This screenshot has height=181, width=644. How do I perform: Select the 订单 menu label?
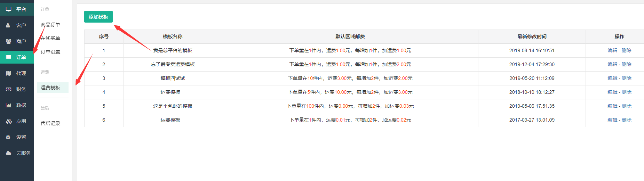tap(21, 57)
